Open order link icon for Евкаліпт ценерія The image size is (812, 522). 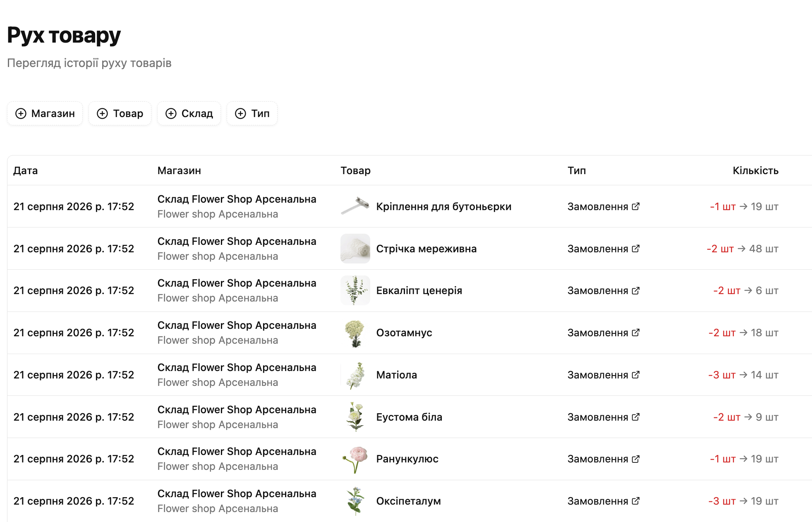click(x=636, y=290)
